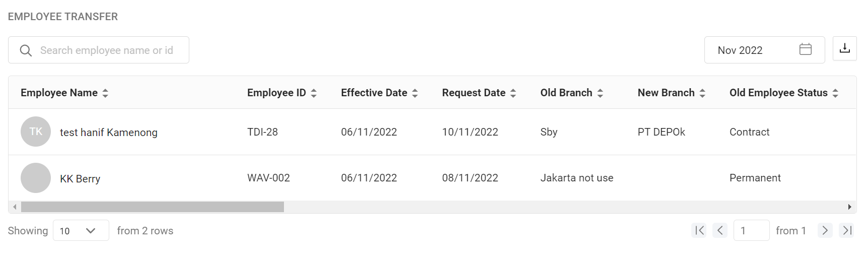Click the download export icon

tap(844, 48)
